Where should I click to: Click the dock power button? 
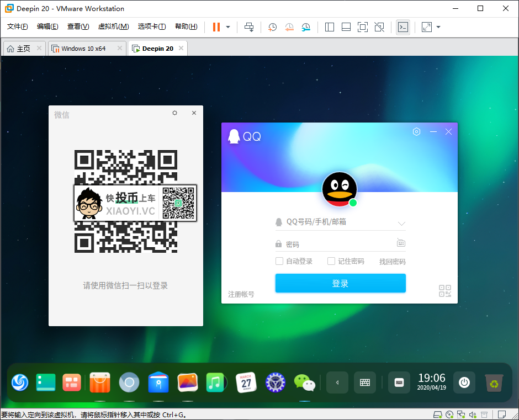464,382
